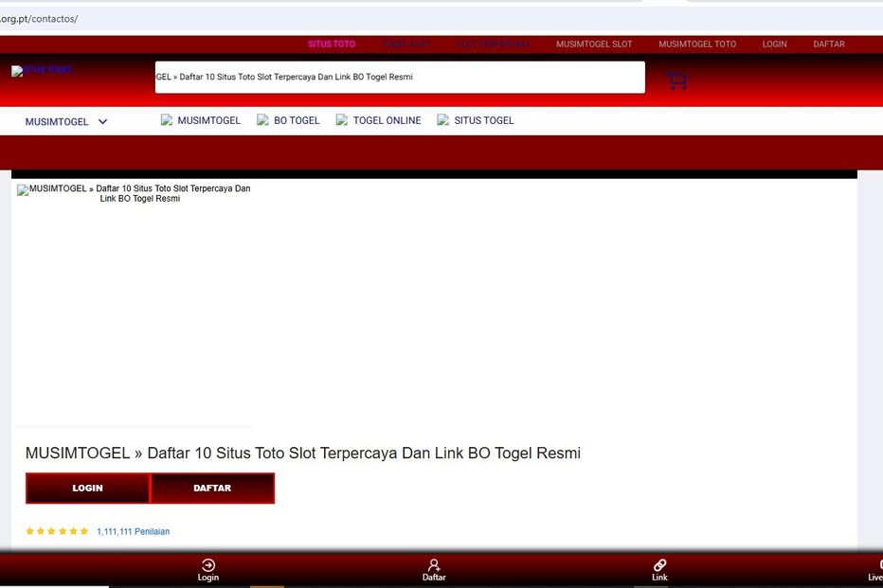This screenshot has height=588, width=883.
Task: Click inside the search input field
Action: (400, 78)
